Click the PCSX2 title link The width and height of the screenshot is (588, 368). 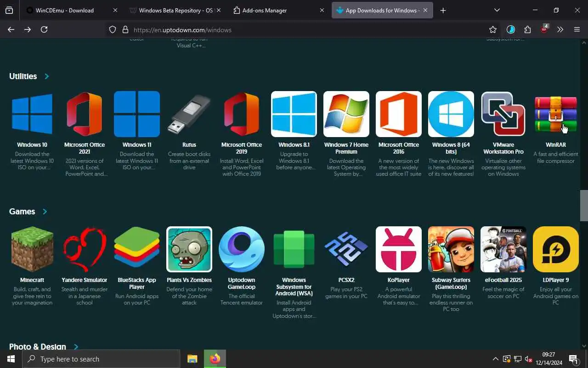tap(346, 280)
